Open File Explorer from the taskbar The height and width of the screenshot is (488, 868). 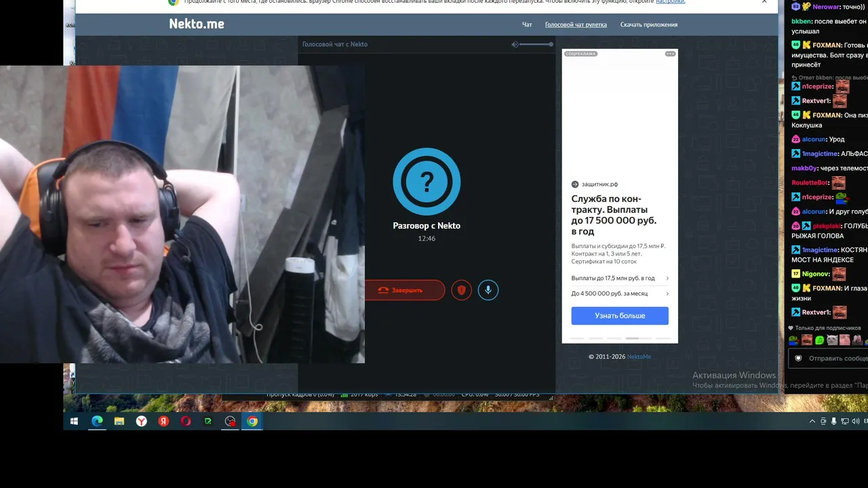(119, 421)
